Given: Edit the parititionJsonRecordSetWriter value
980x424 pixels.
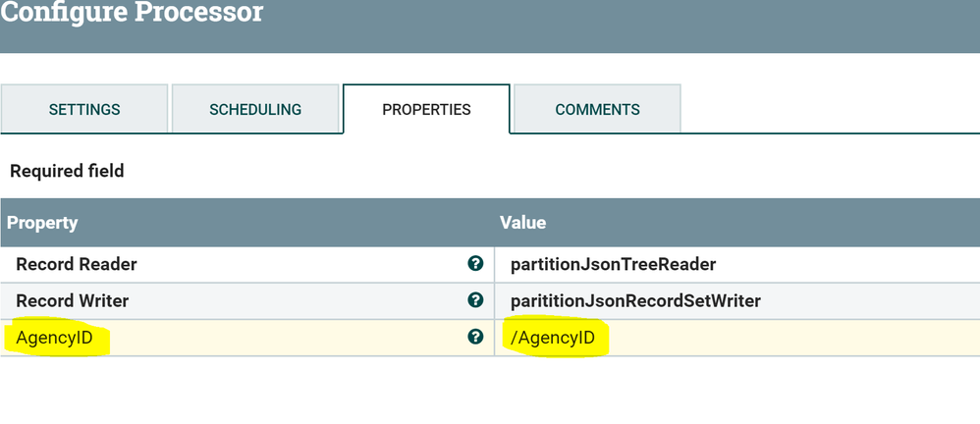Looking at the screenshot, I should pyautogui.click(x=635, y=300).
